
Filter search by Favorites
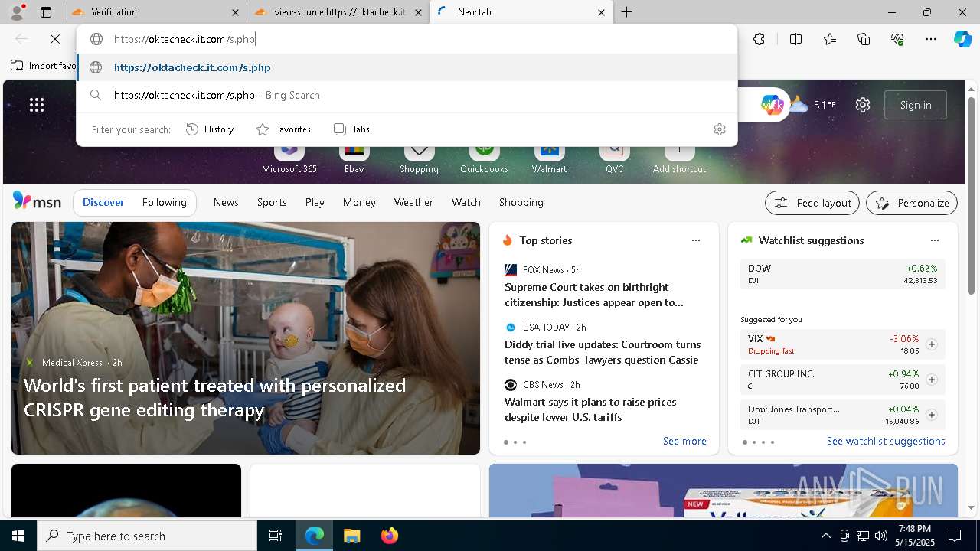point(283,129)
